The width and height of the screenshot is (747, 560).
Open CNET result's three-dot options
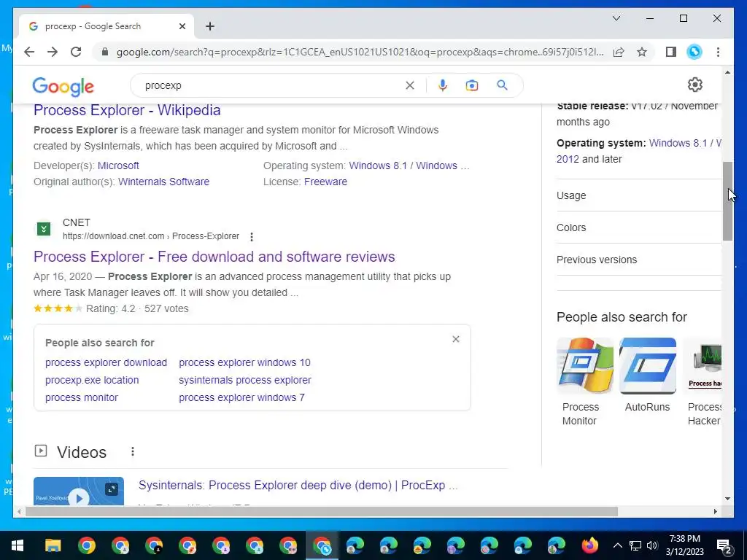tap(252, 237)
